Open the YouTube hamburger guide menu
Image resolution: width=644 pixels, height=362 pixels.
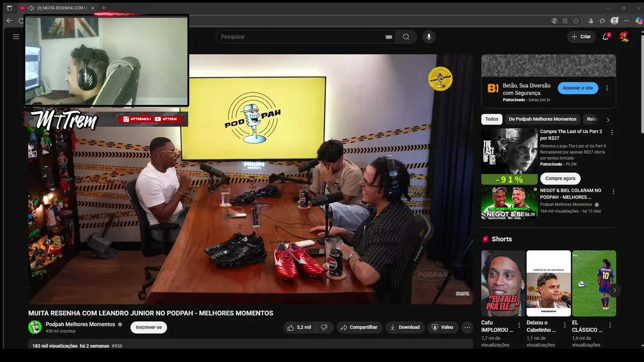point(16,37)
